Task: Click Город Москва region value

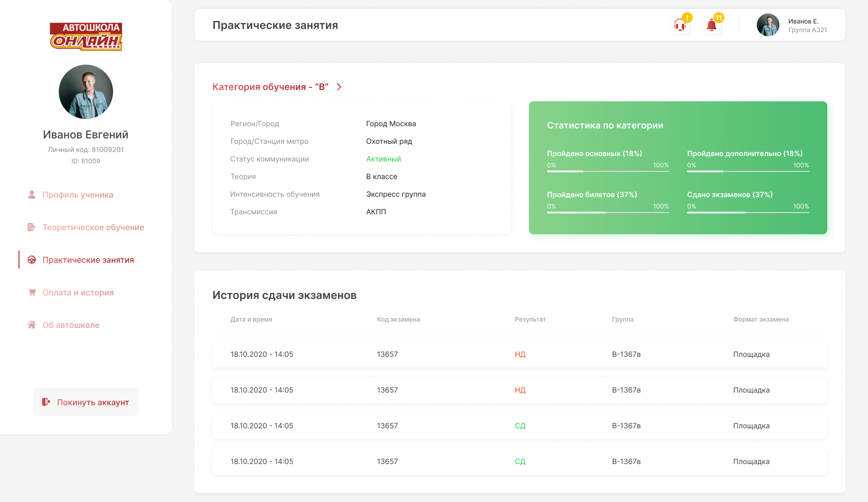Action: (391, 123)
